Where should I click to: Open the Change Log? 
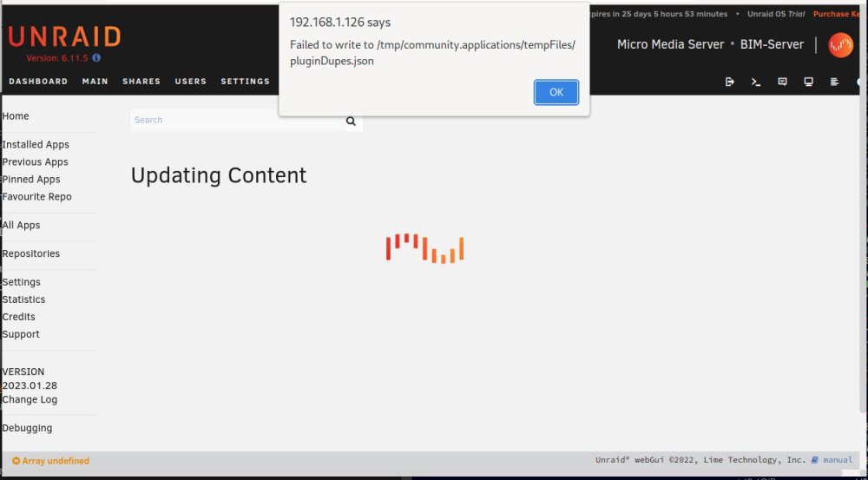coord(30,400)
